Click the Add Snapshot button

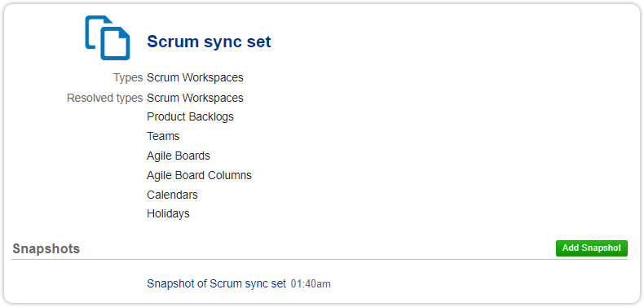coord(592,248)
